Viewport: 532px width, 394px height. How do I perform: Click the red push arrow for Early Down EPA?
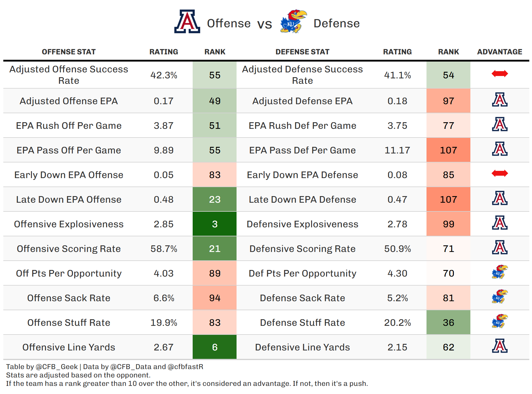500,173
